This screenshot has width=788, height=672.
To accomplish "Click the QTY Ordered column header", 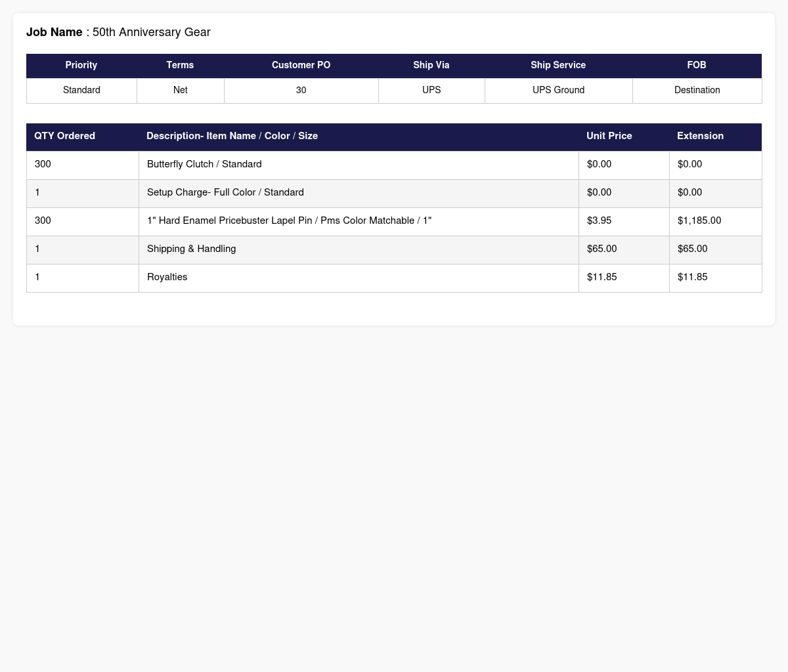I will pyautogui.click(x=83, y=136).
